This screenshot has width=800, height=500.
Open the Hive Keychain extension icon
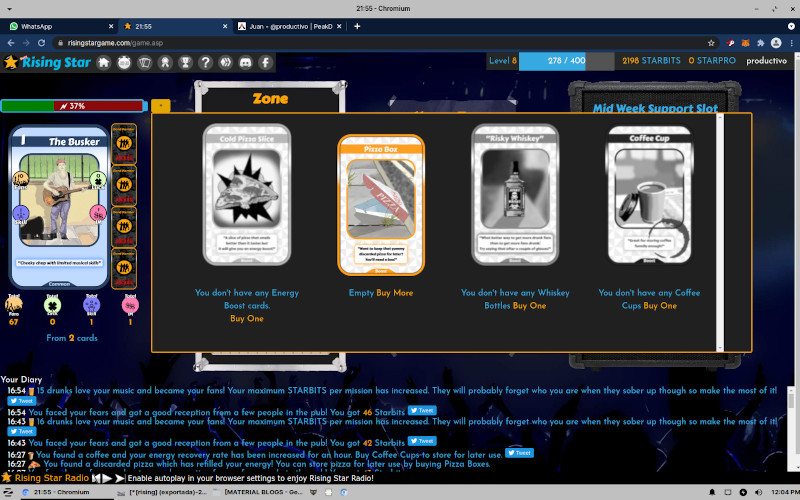click(x=730, y=43)
